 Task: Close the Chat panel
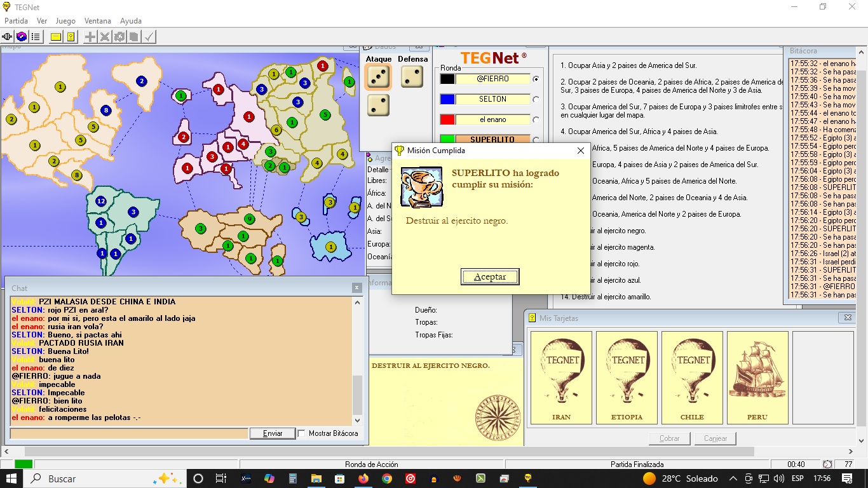click(x=356, y=288)
